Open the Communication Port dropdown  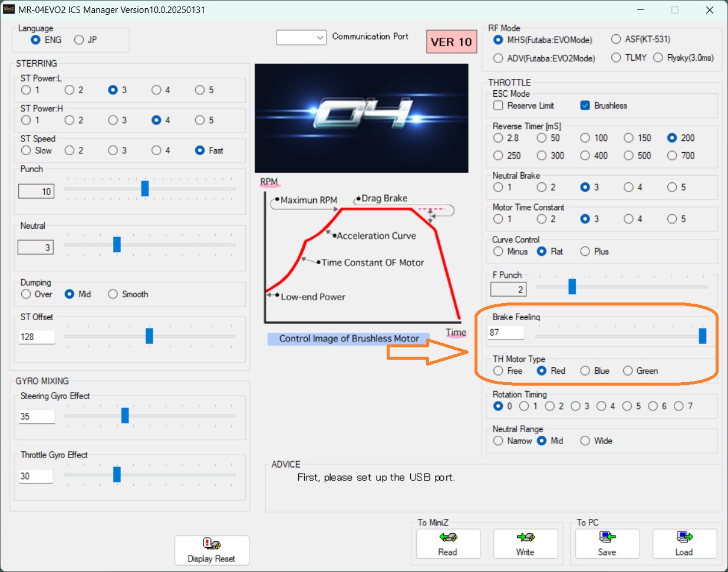(x=301, y=37)
